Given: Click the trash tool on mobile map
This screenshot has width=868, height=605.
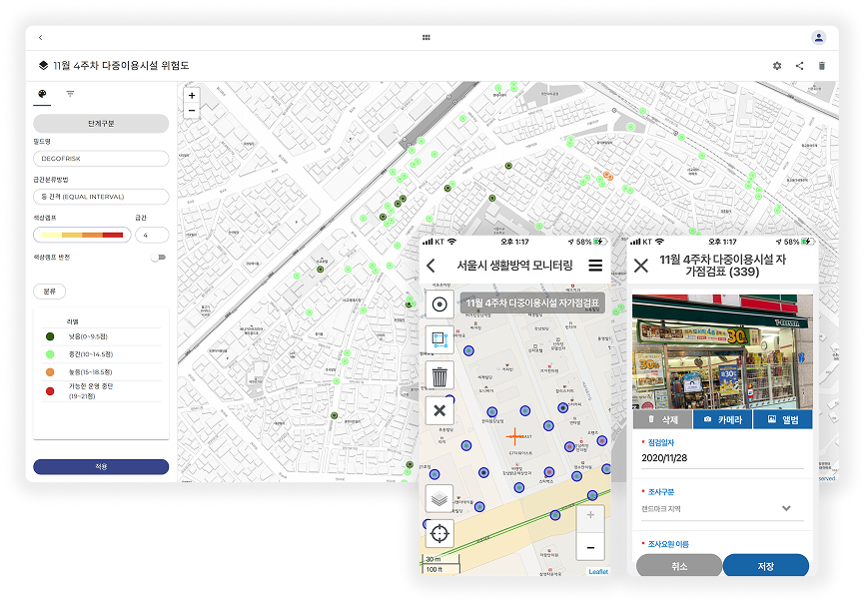Looking at the screenshot, I should coord(439,375).
